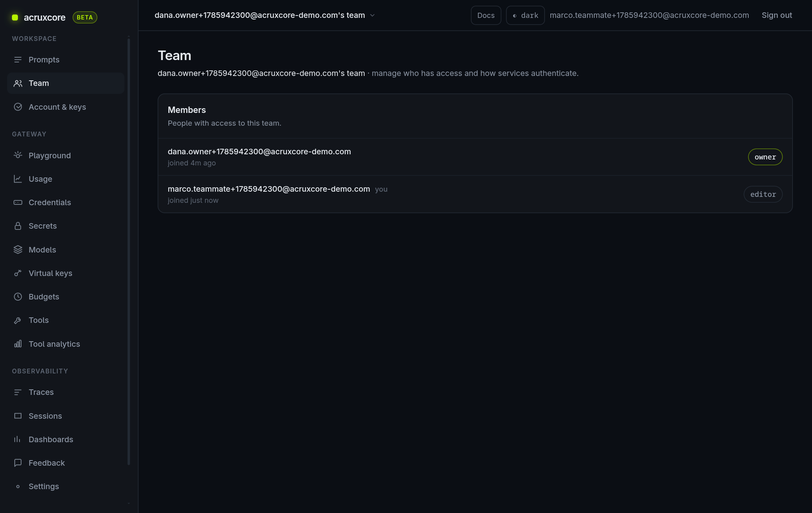Click the BETA badge
The image size is (812, 513).
[x=85, y=17]
